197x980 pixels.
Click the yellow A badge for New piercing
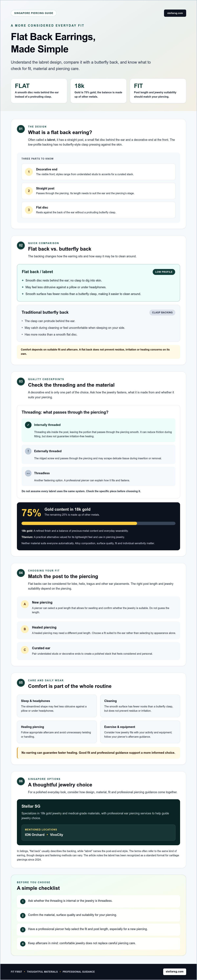pyautogui.click(x=25, y=604)
